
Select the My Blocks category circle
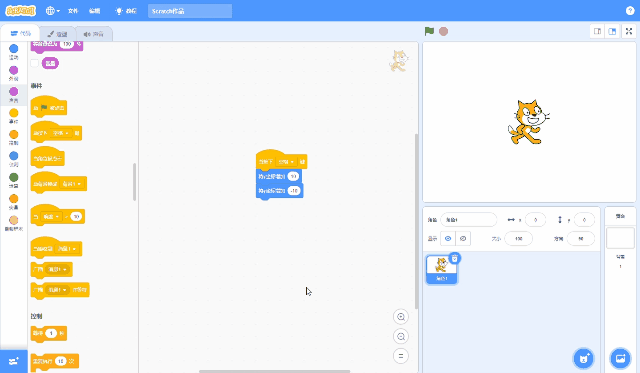click(x=13, y=220)
